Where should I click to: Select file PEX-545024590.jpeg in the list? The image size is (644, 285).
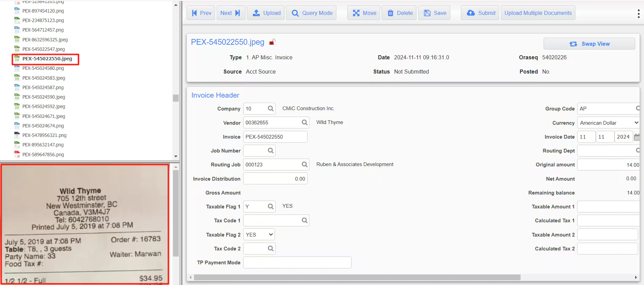(x=44, y=97)
